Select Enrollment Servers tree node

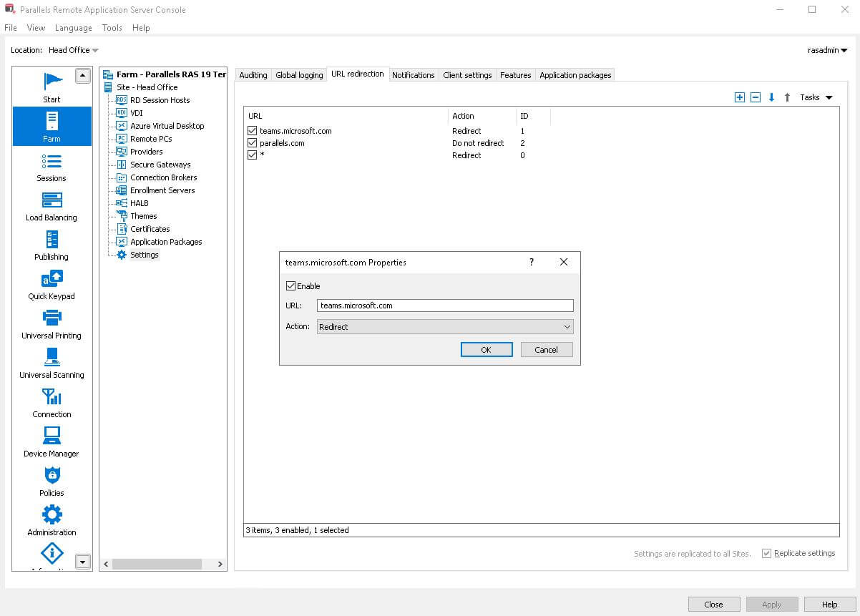pos(162,190)
